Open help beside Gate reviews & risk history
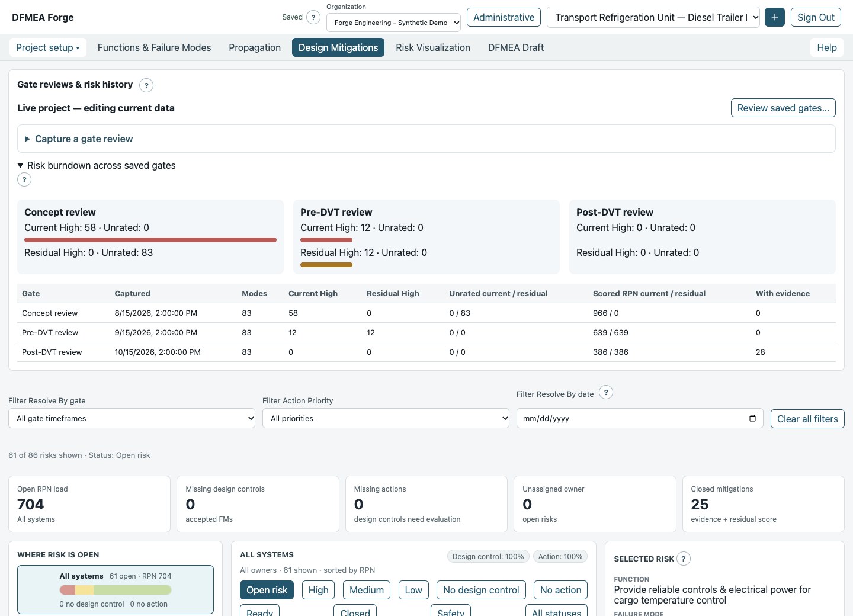 pos(146,85)
